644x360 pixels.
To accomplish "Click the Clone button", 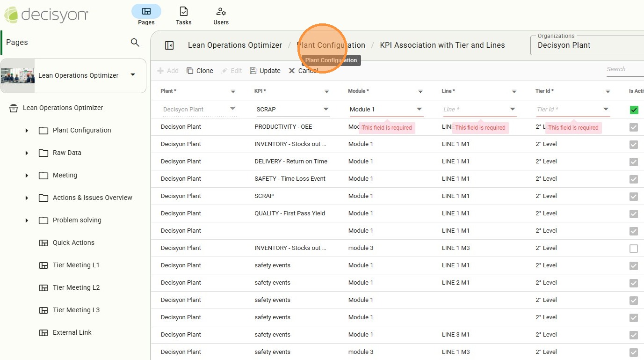I will coord(200,71).
